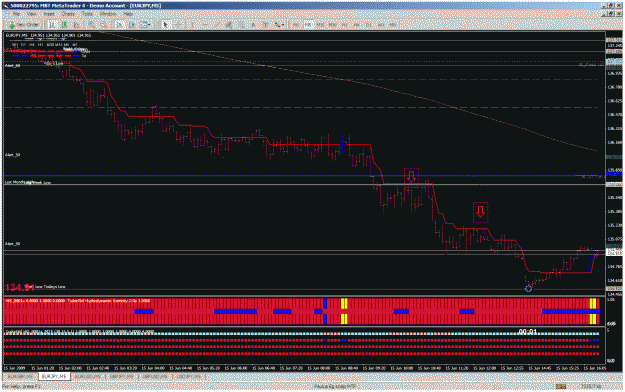625x392 pixels.
Task: Open the Insert menu
Action: coord(49,14)
